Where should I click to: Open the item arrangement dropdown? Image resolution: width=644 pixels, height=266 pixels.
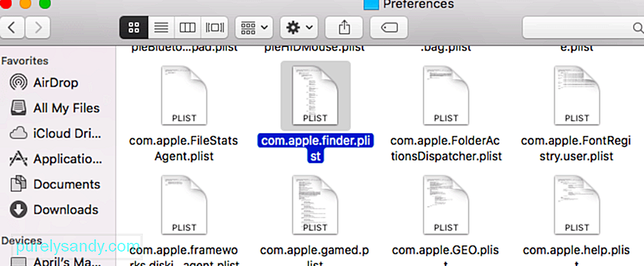[x=254, y=28]
